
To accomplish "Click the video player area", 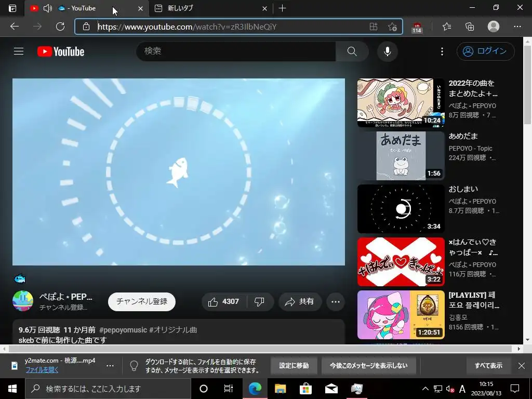I will tap(179, 172).
